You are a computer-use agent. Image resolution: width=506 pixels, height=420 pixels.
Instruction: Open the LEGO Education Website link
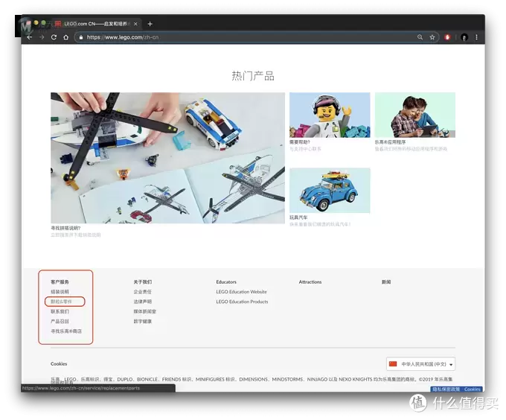click(241, 292)
